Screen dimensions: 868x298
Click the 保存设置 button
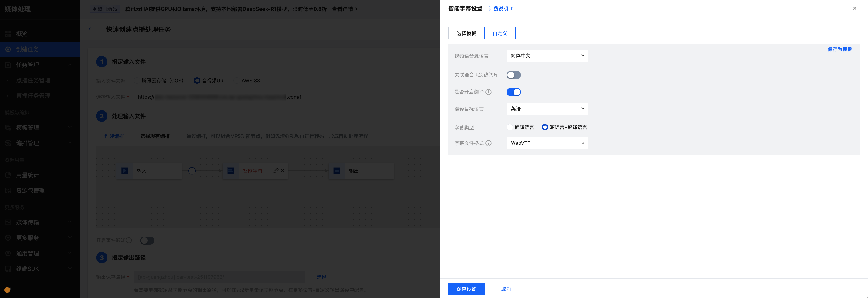point(466,289)
